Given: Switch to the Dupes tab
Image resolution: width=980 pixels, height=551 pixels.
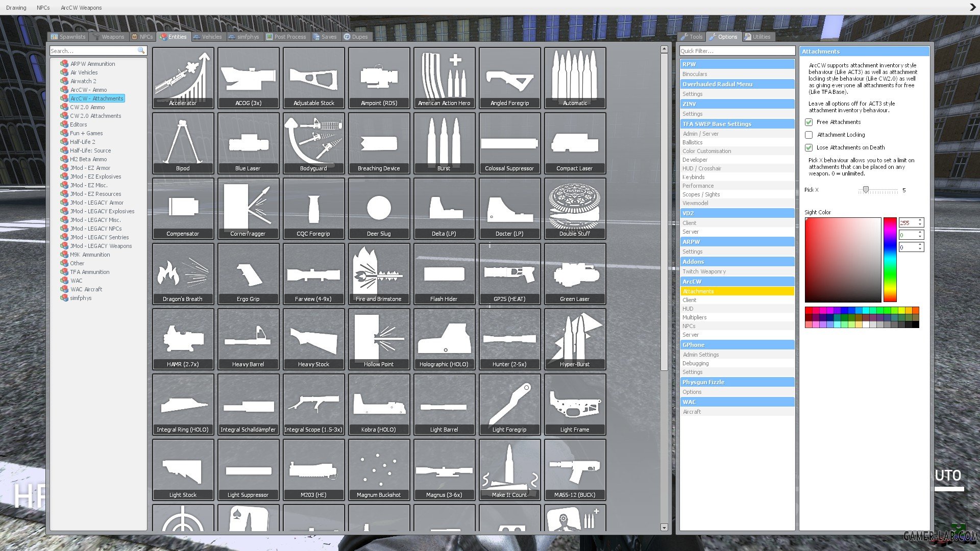Looking at the screenshot, I should [x=356, y=37].
